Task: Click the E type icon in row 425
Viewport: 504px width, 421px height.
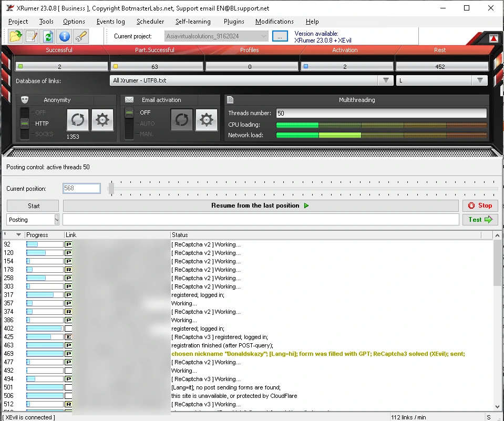Action: coord(68,337)
